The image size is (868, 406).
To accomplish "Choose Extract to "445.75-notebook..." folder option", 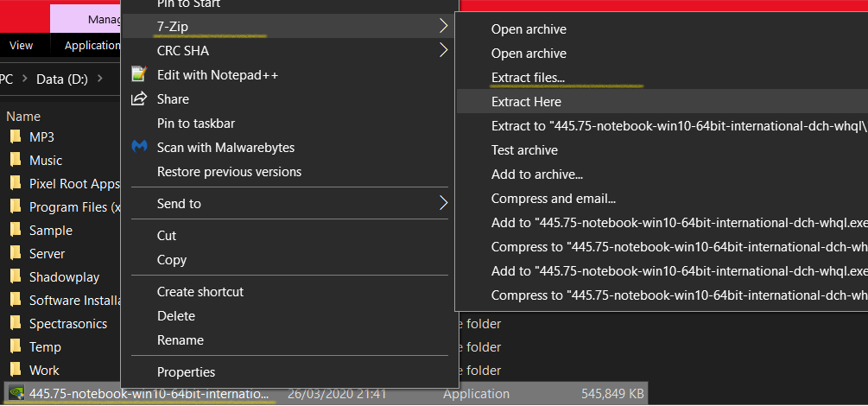I will click(662, 126).
